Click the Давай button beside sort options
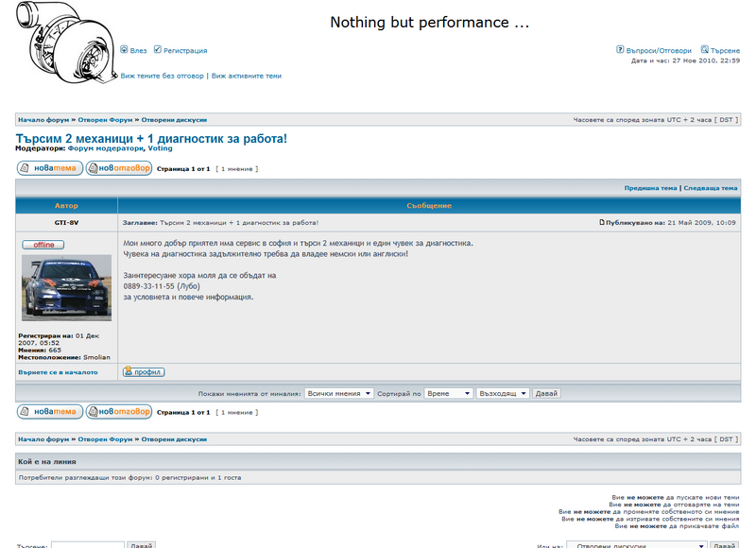This screenshot has width=756, height=548. click(x=546, y=393)
